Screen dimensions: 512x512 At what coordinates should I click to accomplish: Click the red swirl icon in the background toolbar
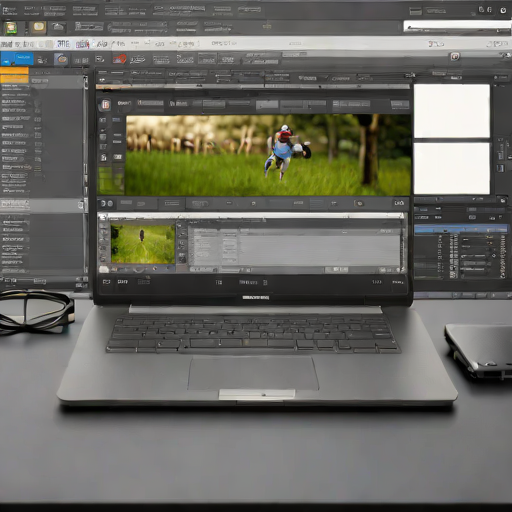pyautogui.click(x=120, y=59)
